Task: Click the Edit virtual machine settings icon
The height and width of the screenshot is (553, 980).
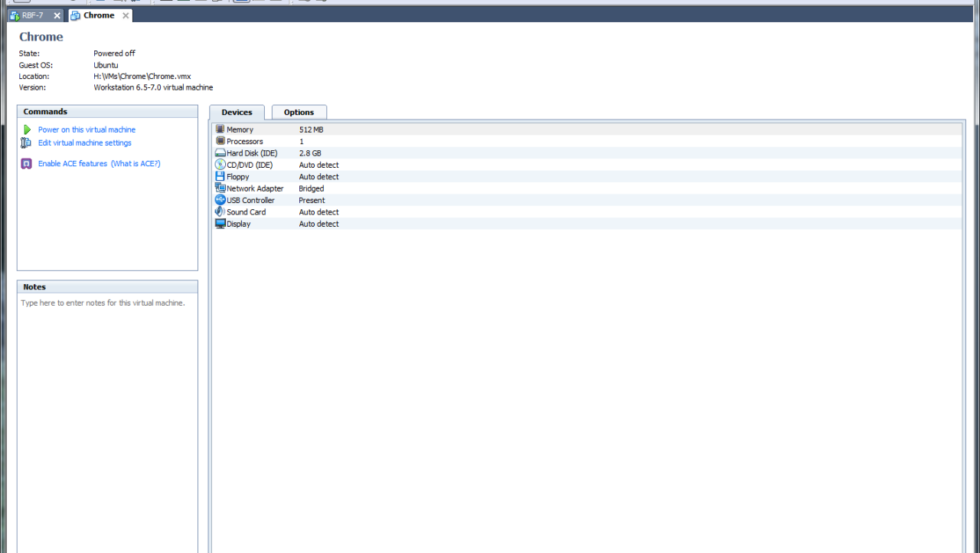Action: pyautogui.click(x=27, y=143)
